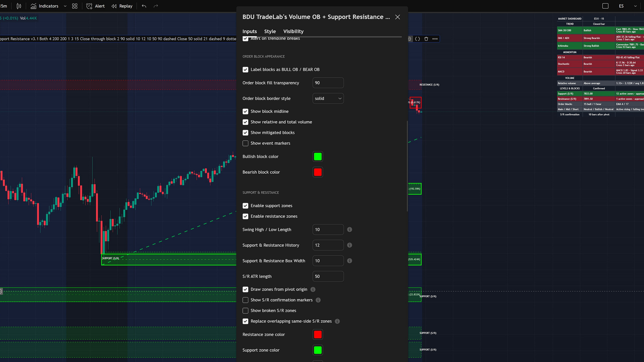Pick the Resistance zone color swatch
Image resolution: width=644 pixels, height=362 pixels.
[x=318, y=335]
